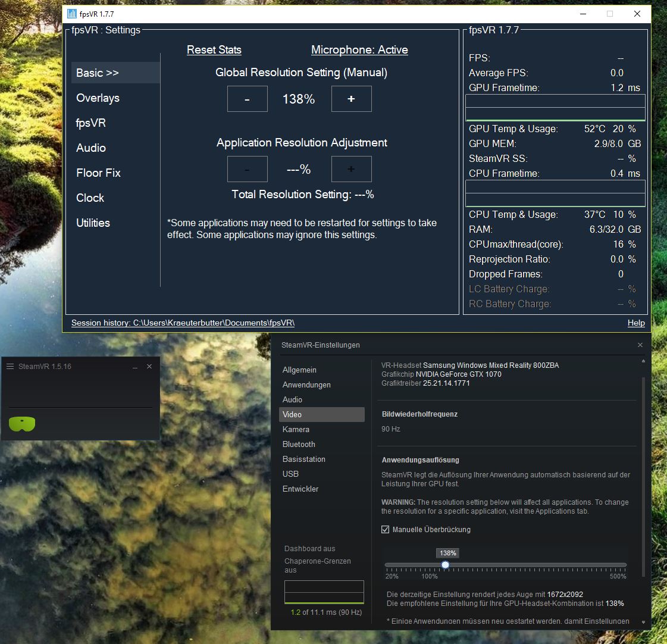Click the NVIDIA GeForce GTX 1070 text
The width and height of the screenshot is (667, 644).
point(459,374)
